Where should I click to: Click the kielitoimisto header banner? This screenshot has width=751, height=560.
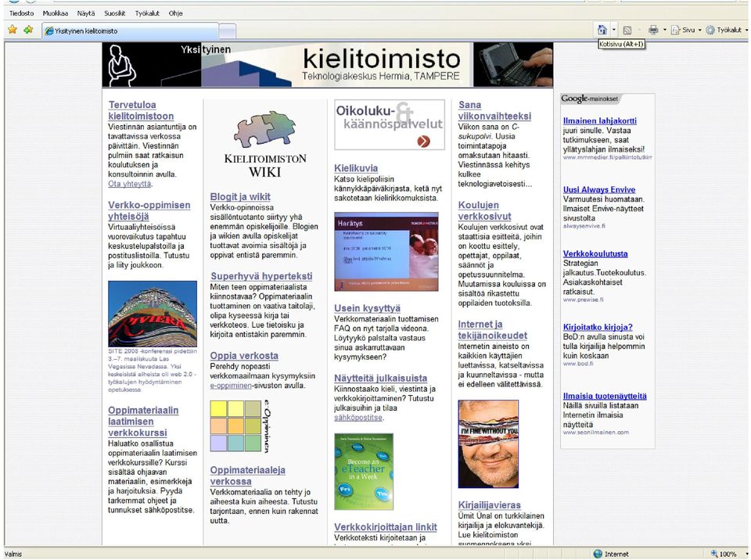click(327, 65)
